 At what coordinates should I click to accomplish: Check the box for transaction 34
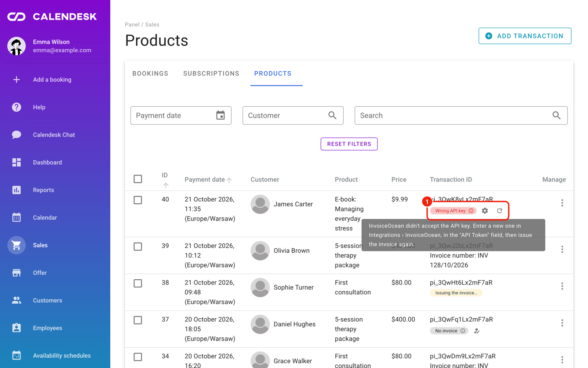tap(138, 357)
